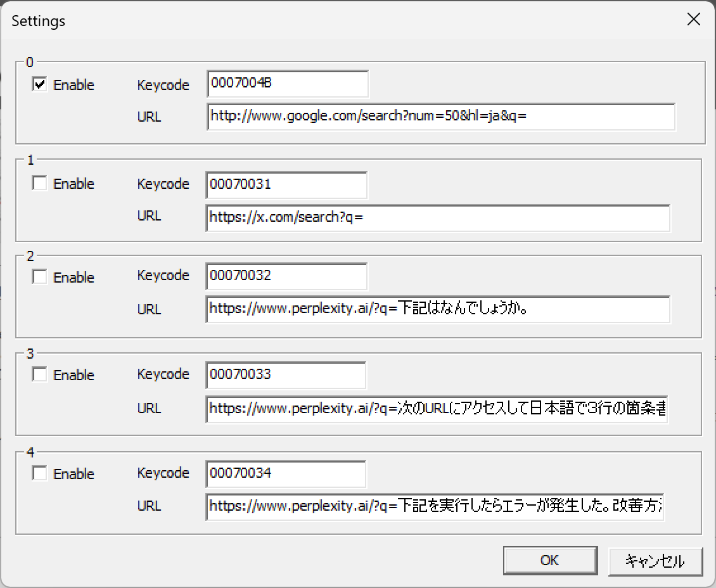Check the Enable checkbox in group 1
This screenshot has width=716, height=588.
pos(40,183)
